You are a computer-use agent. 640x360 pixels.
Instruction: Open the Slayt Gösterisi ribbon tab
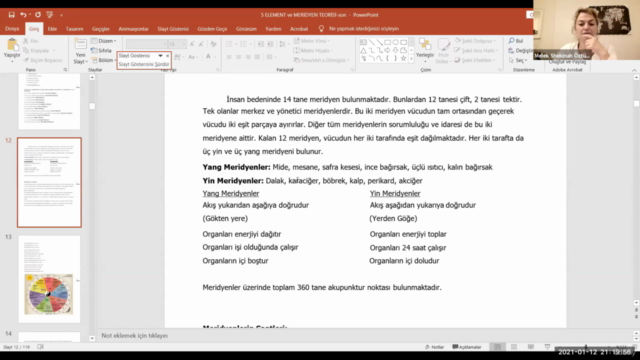(x=173, y=29)
